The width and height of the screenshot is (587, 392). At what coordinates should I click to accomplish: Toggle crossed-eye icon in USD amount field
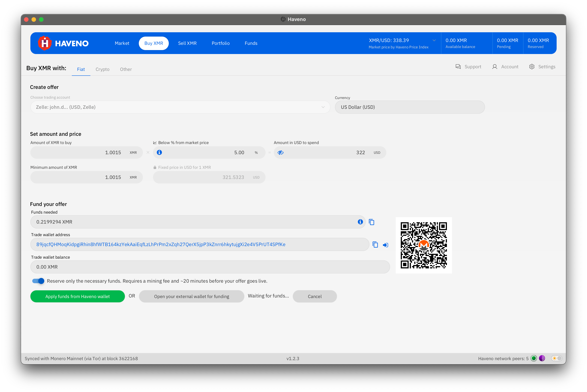point(281,152)
